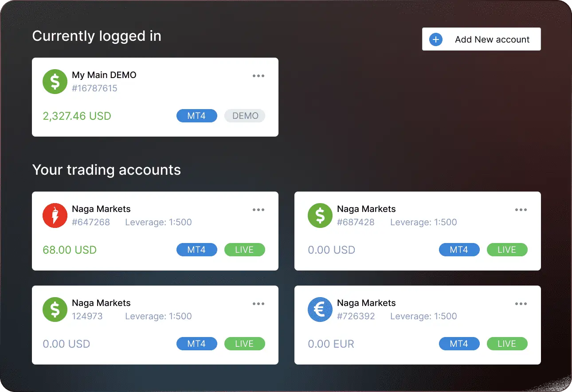This screenshot has height=392, width=572.
Task: Select the 0.00 EUR account card balance
Action: [331, 344]
